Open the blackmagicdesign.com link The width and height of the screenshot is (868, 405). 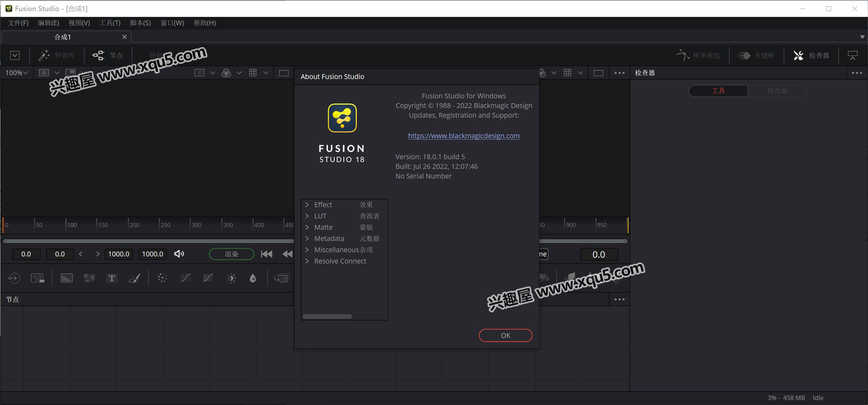464,136
